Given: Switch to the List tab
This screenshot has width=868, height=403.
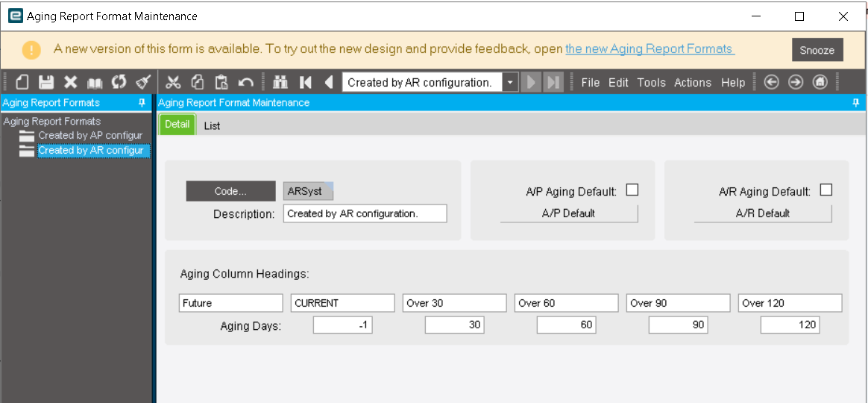Looking at the screenshot, I should (x=212, y=125).
